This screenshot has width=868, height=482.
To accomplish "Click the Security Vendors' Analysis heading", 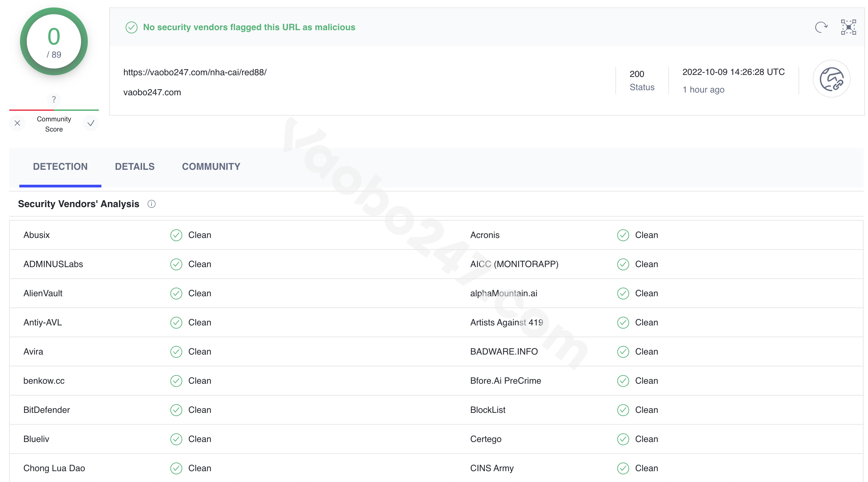I will pyautogui.click(x=79, y=204).
